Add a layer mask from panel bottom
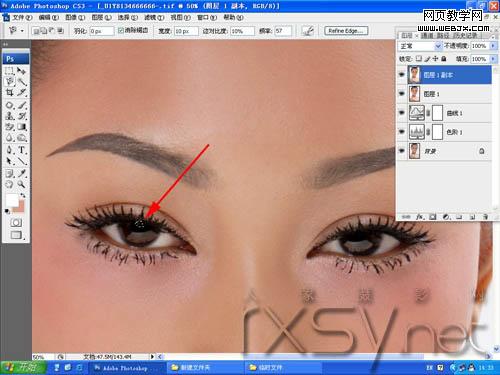Screen dimensions: 500x375 [x=433, y=217]
